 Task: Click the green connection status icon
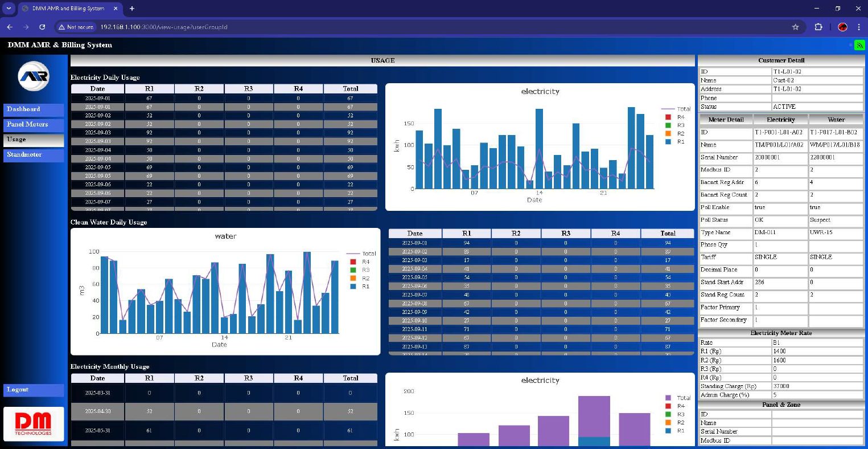(859, 45)
